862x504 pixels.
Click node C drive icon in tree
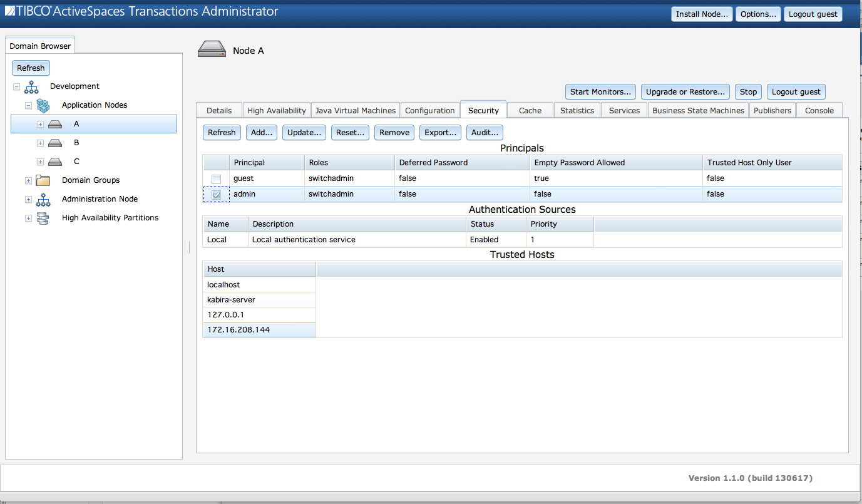click(x=55, y=162)
